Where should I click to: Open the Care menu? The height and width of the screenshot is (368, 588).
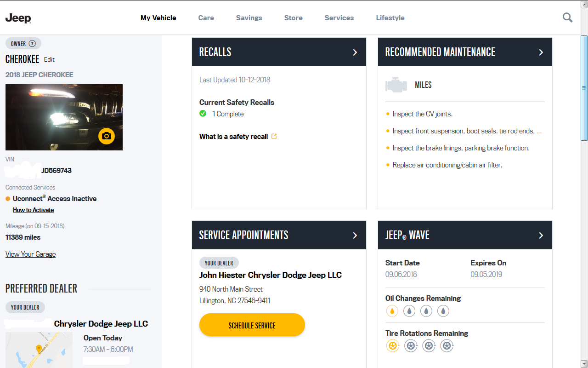coord(206,18)
